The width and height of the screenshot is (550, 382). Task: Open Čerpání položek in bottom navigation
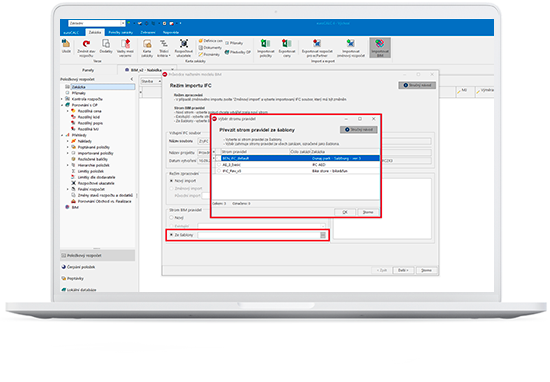[x=78, y=267]
